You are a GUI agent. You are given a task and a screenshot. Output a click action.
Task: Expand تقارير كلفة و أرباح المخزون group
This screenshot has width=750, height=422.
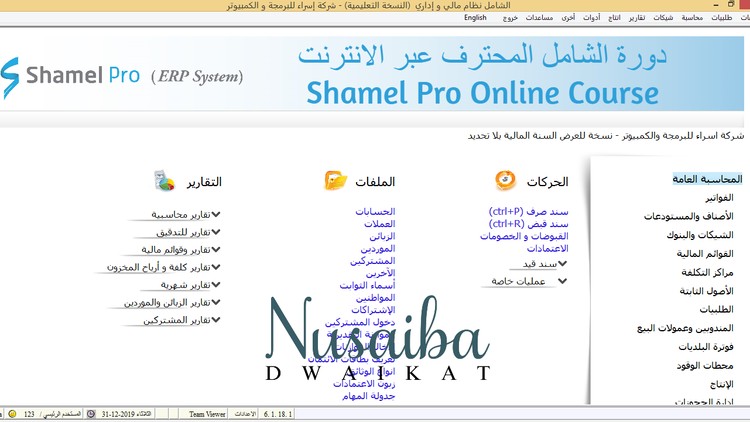pyautogui.click(x=216, y=267)
